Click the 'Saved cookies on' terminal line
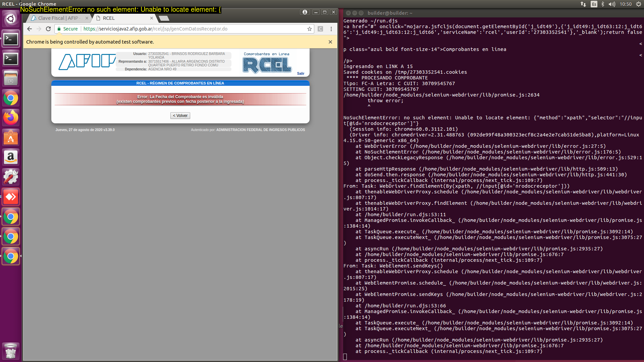Image resolution: width=644 pixels, height=362 pixels. [405, 72]
